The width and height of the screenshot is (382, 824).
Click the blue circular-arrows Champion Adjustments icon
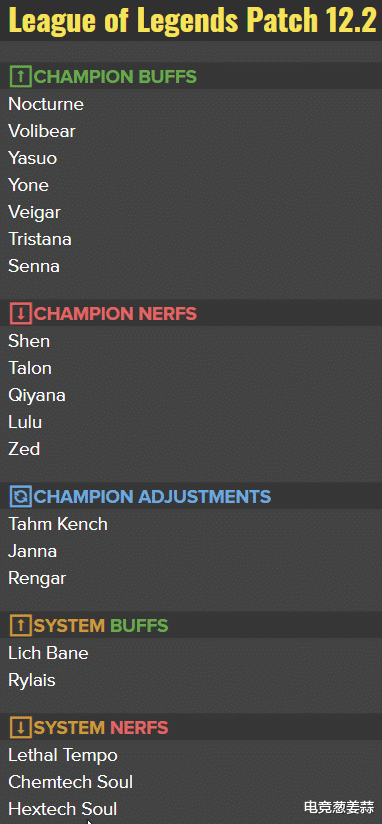point(21,496)
